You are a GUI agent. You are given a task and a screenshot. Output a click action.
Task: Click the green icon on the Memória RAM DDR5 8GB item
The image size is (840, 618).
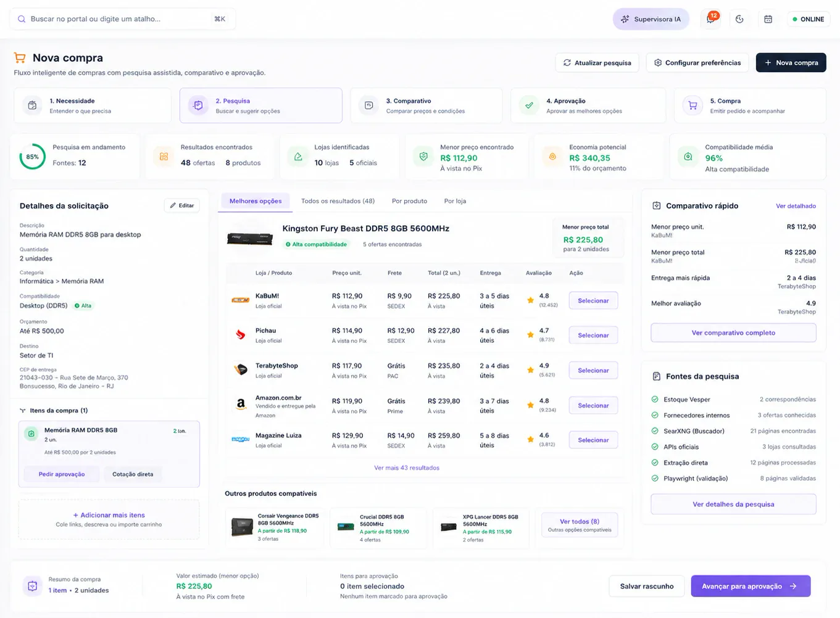[31, 434]
